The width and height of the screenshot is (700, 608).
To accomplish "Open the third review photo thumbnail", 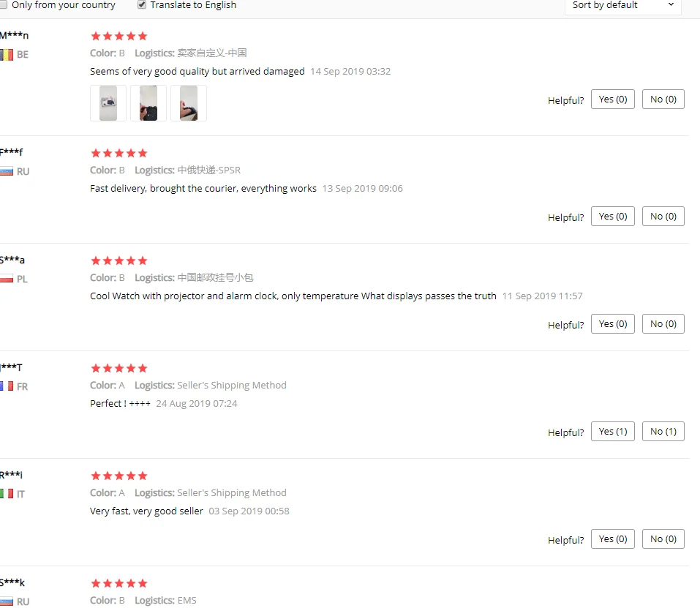I will pos(189,103).
